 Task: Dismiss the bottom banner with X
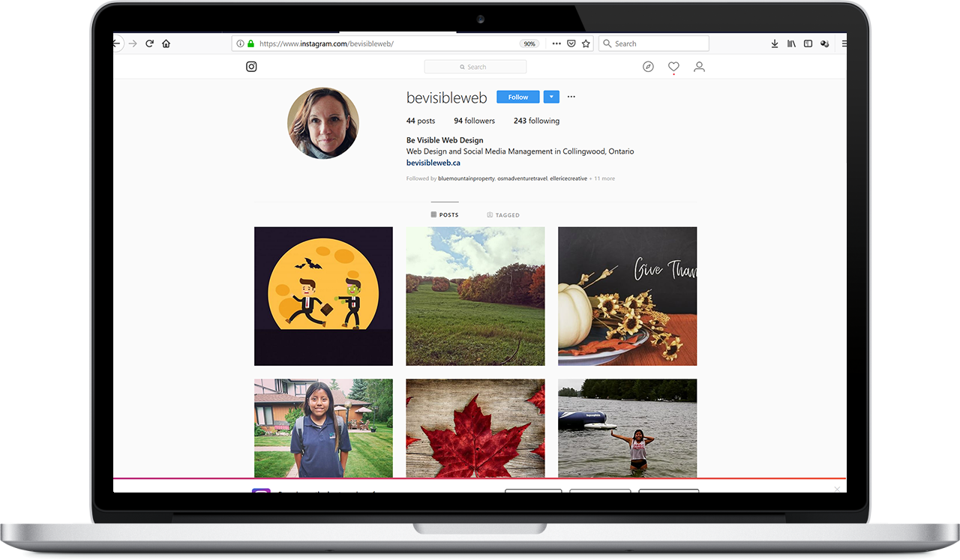click(x=837, y=490)
